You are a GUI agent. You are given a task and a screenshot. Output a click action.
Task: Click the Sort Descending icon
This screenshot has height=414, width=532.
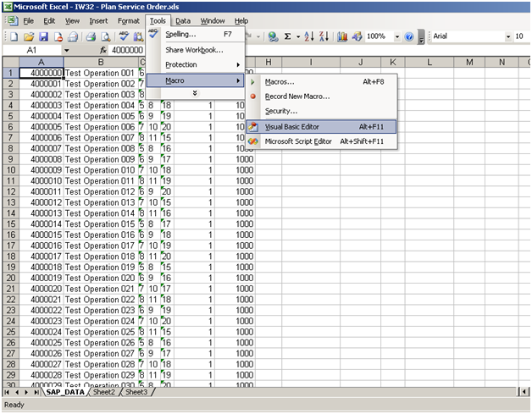pos(324,36)
